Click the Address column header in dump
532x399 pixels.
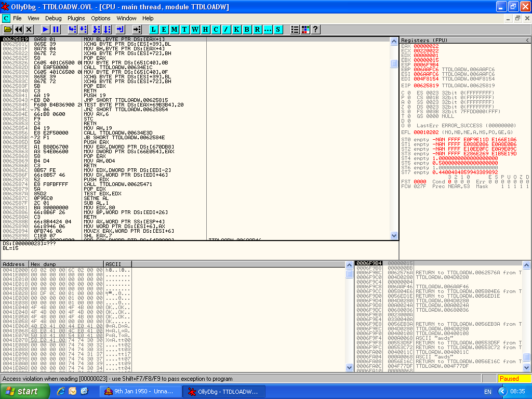[15, 264]
